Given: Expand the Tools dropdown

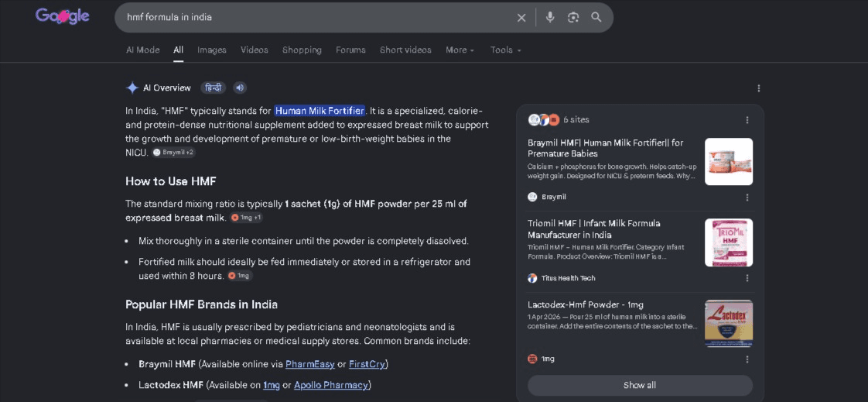Looking at the screenshot, I should coord(506,50).
